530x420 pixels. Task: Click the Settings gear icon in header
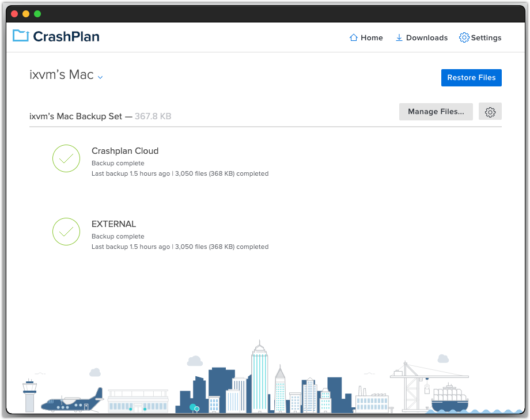[x=464, y=37]
